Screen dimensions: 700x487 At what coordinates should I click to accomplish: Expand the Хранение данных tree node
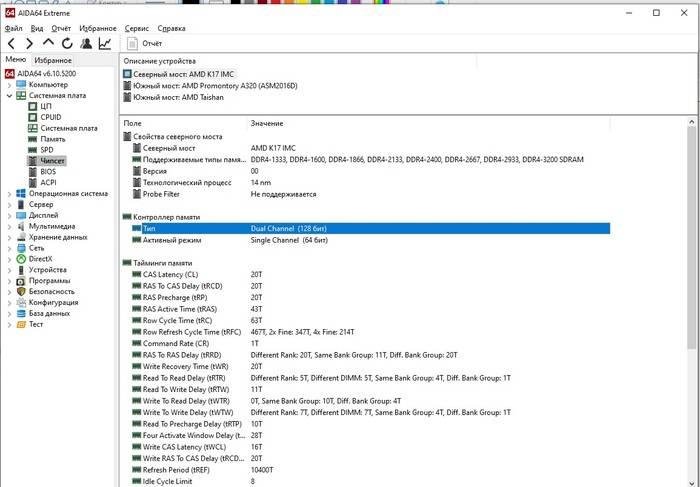coord(9,237)
